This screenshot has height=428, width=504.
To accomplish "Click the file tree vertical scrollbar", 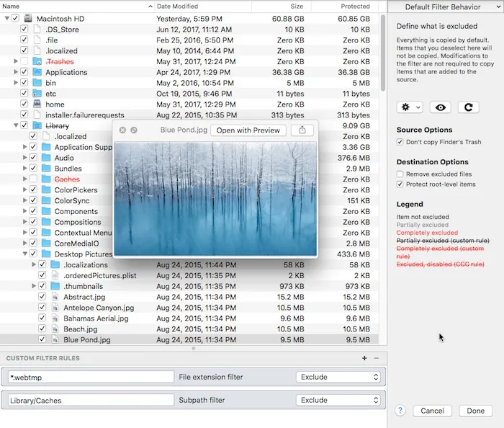I will point(383,53).
